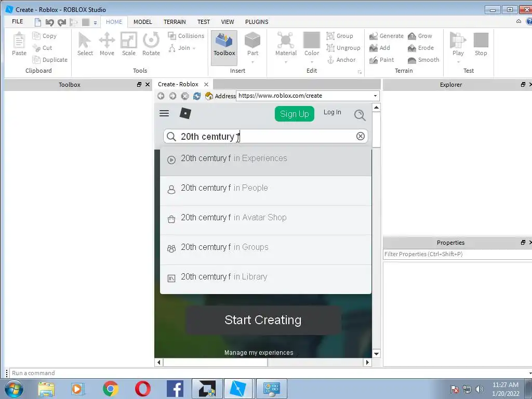The image size is (532, 399).
Task: Start the Play test
Action: pos(458,44)
